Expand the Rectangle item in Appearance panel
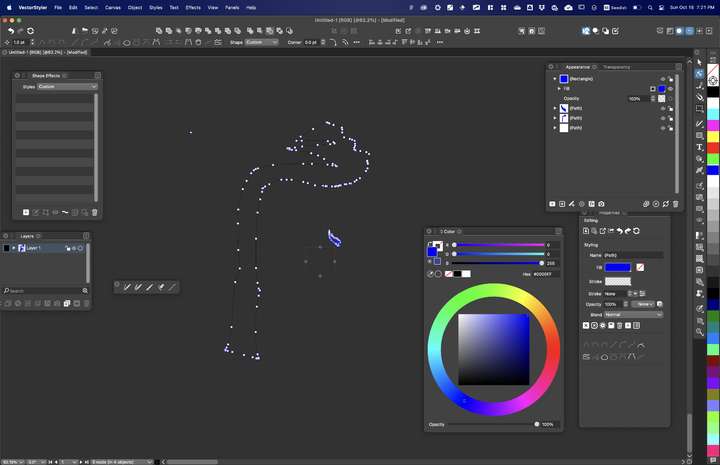The image size is (720, 465). click(x=555, y=79)
